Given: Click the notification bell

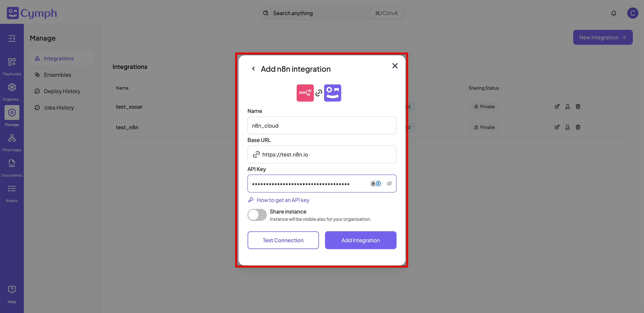Looking at the screenshot, I should click(x=614, y=13).
